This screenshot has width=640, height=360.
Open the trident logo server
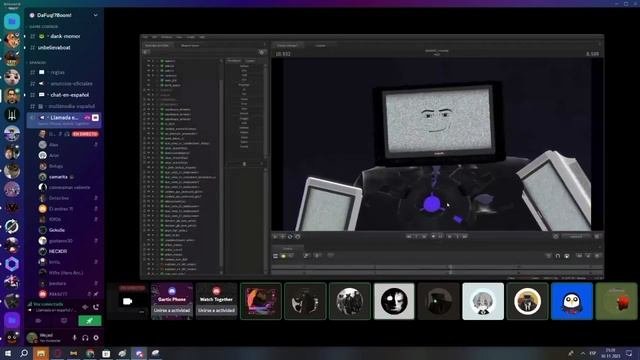pyautogui.click(x=12, y=114)
